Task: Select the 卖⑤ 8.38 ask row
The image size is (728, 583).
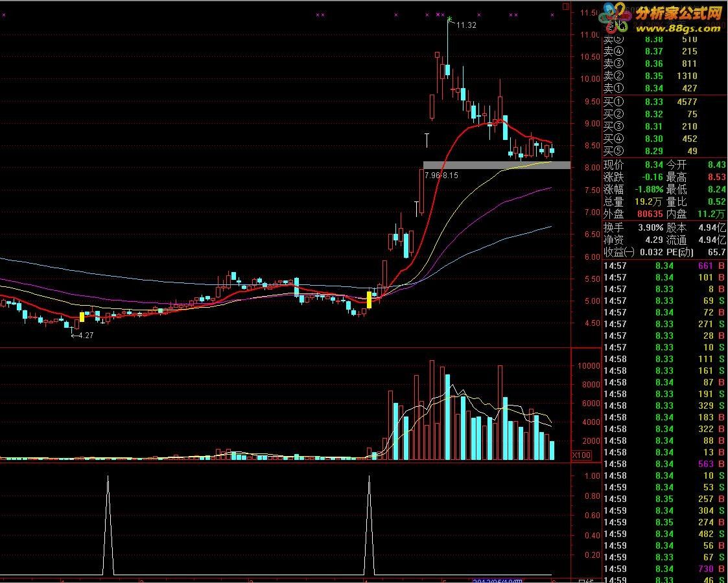Action: (650, 40)
